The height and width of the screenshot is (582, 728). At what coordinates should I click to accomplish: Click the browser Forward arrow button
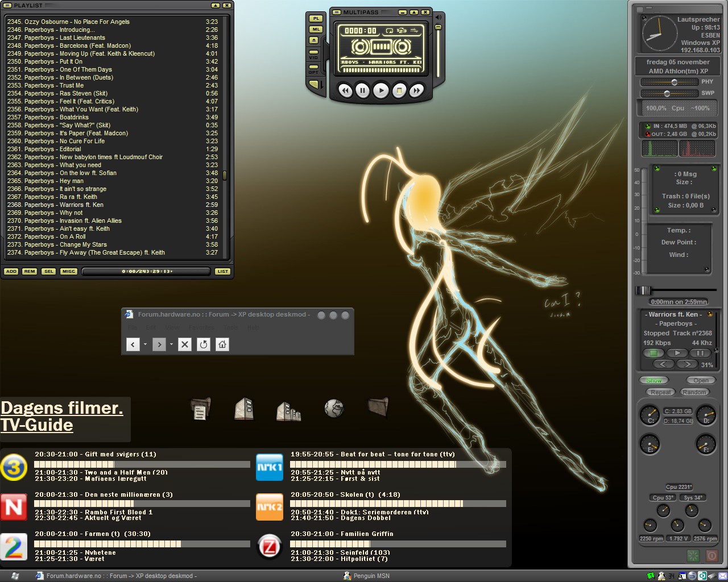159,344
